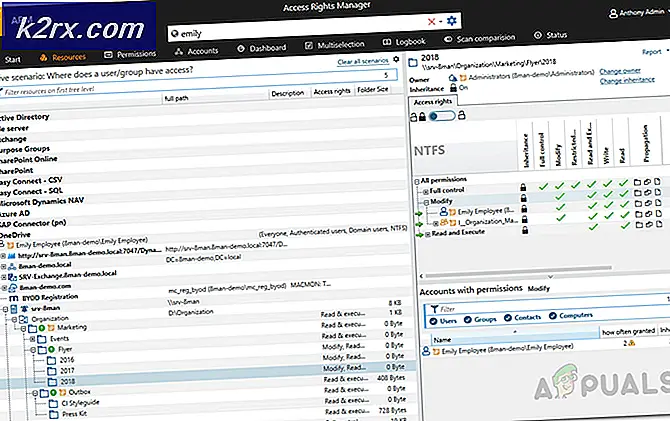Click the Anthony Admin user icon
Image resolution: width=670 pixels, height=421 pixels.
click(x=613, y=14)
